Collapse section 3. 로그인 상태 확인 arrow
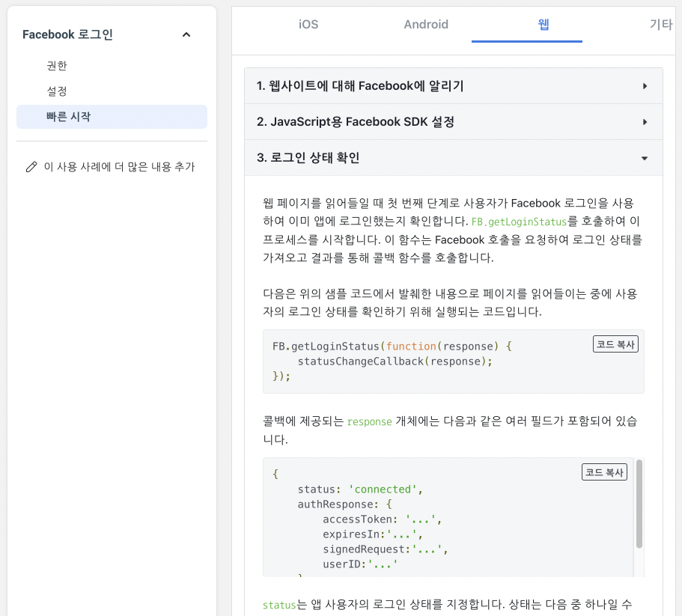682x616 pixels. tap(645, 158)
